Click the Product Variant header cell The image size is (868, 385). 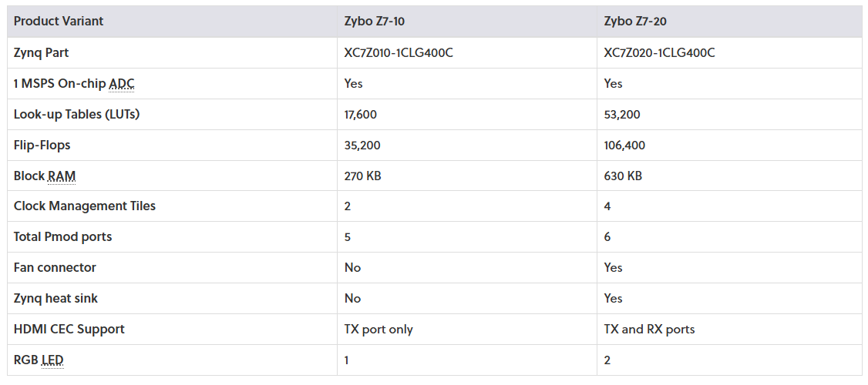(59, 21)
